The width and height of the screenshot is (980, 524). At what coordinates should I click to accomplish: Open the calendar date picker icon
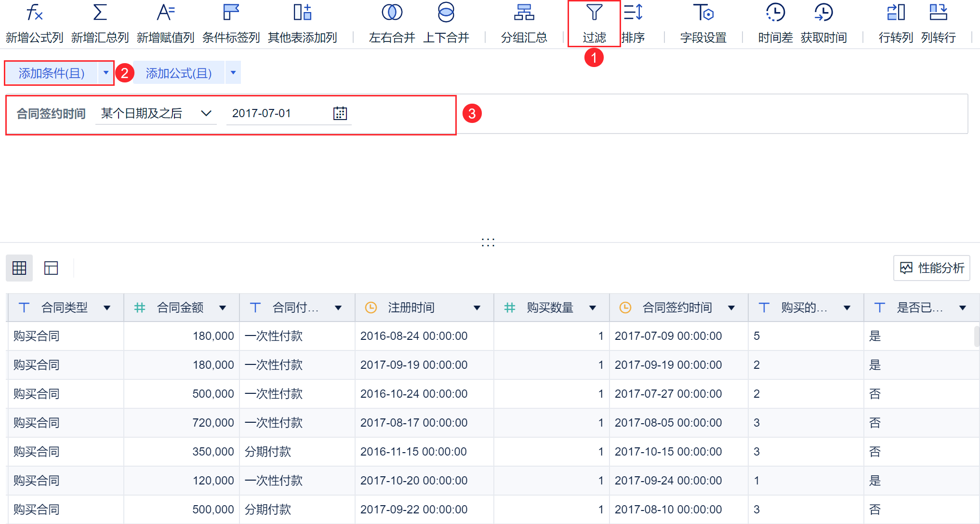point(340,113)
